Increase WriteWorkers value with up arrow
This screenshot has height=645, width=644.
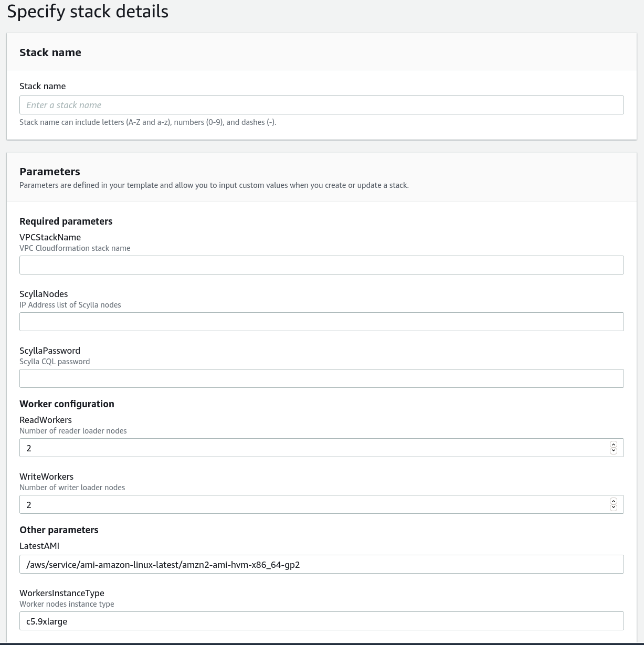[x=613, y=501]
